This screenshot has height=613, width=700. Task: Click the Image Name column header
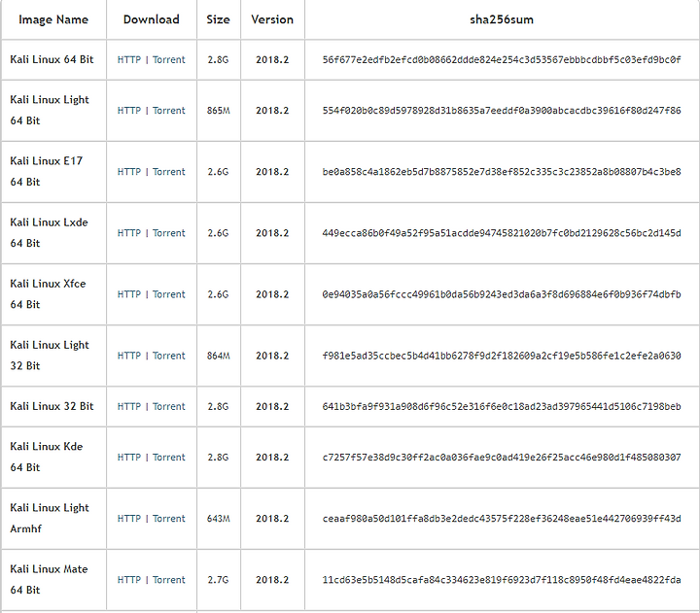[53, 19]
